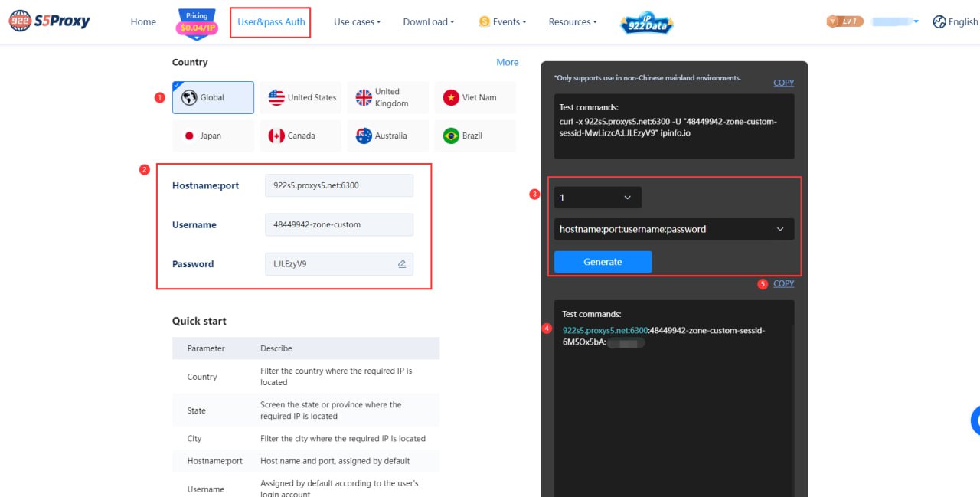
Task: Click the Viet Nam flag icon
Action: (451, 97)
